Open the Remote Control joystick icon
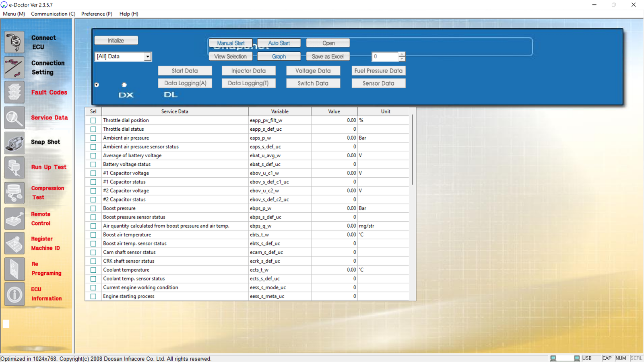The width and height of the screenshot is (644, 362). [x=14, y=218]
